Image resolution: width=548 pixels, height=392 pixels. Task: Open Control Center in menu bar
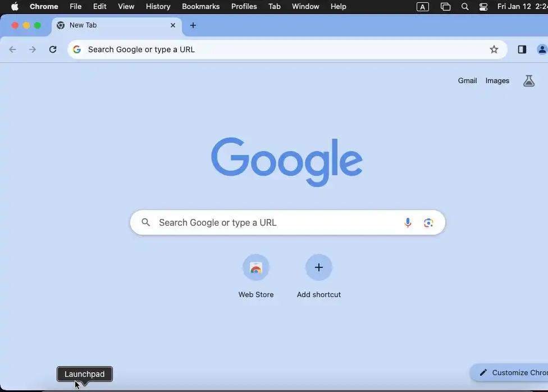[x=483, y=7]
